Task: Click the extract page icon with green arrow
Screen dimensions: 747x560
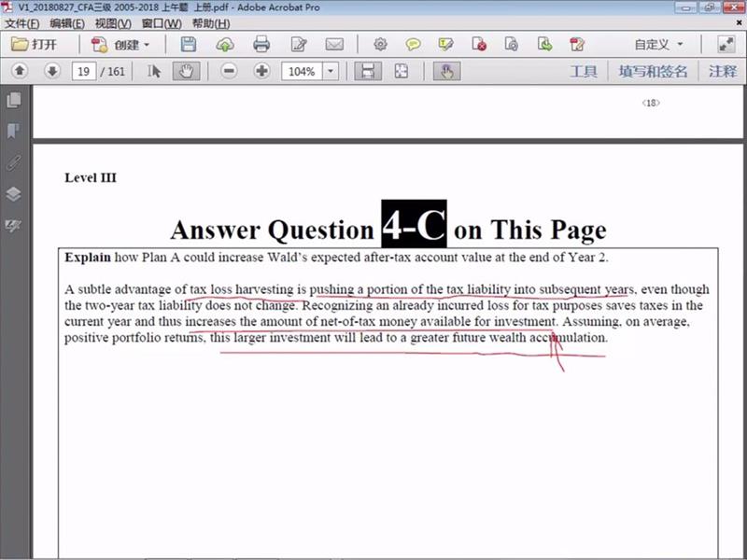Action: coord(544,45)
